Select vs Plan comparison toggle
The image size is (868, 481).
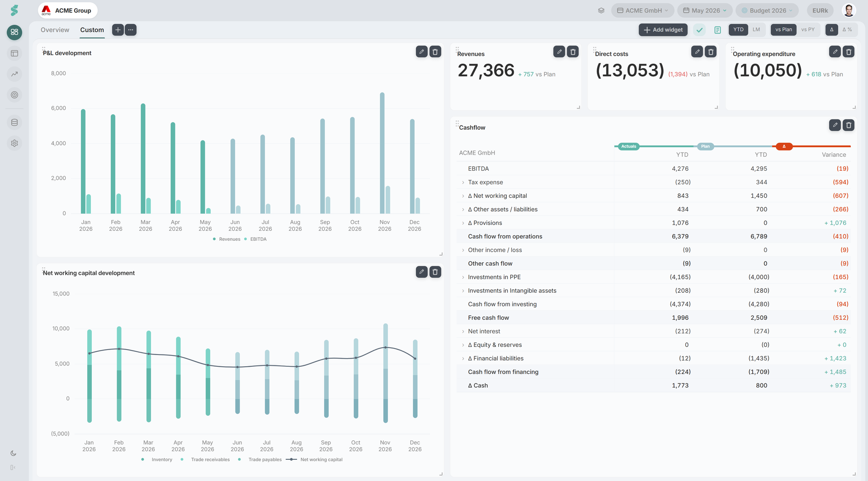(x=783, y=30)
